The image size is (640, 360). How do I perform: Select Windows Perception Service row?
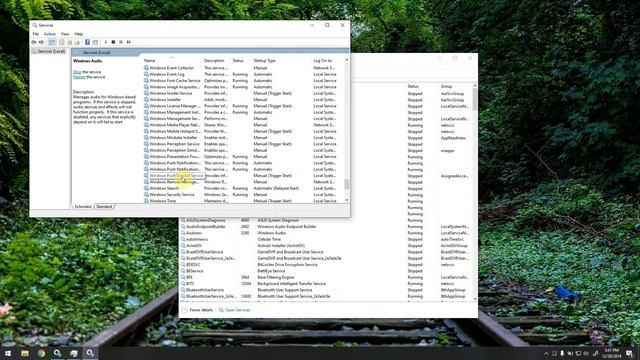click(244, 144)
